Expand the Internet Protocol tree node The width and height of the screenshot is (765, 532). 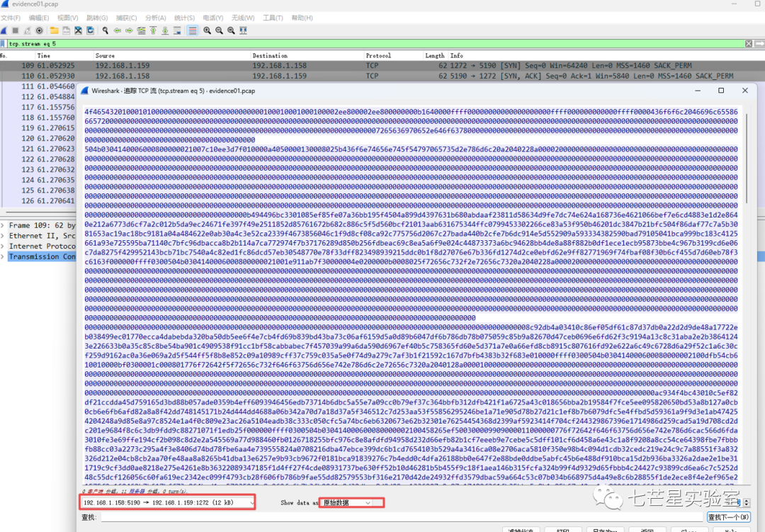[x=3, y=247]
